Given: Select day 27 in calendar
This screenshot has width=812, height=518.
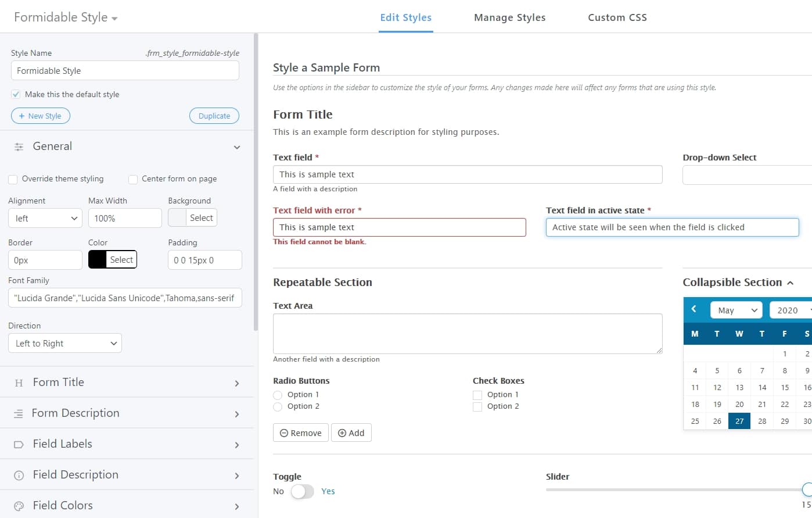Looking at the screenshot, I should coord(739,421).
